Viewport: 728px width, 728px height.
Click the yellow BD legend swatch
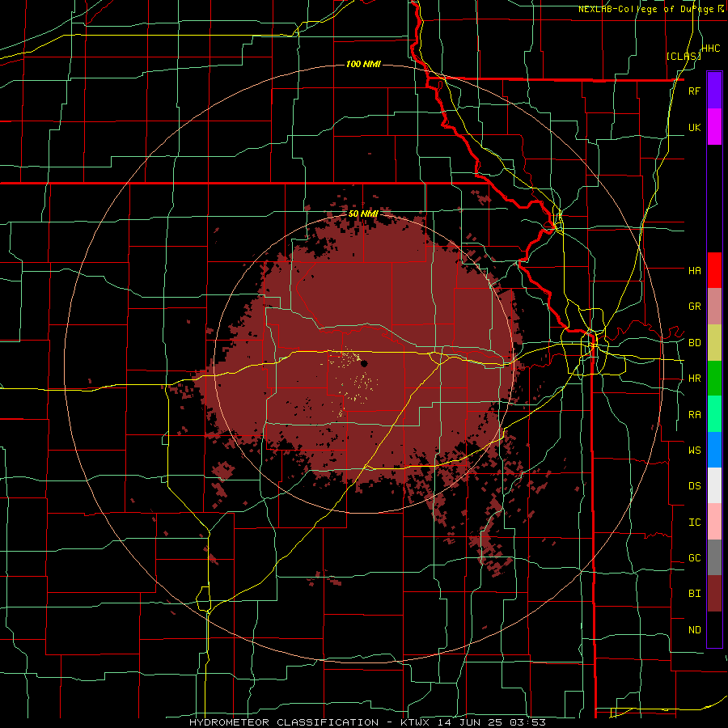coord(714,343)
